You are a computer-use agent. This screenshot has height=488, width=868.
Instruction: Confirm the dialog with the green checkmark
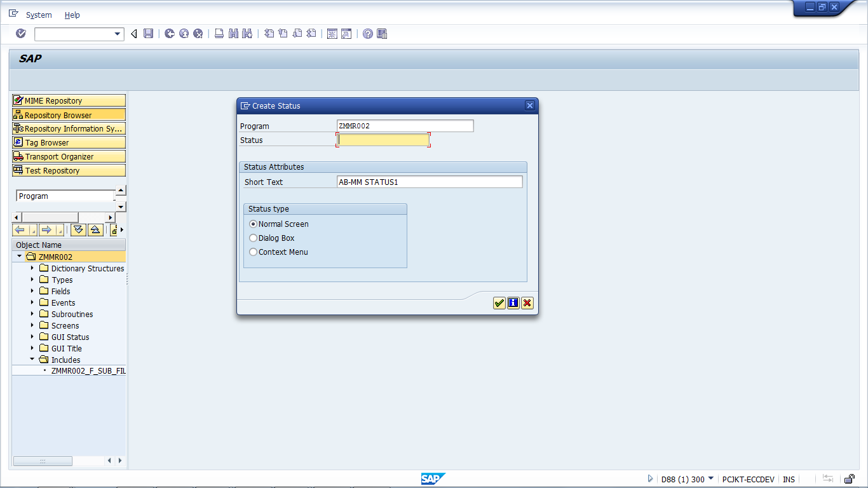[x=499, y=303]
